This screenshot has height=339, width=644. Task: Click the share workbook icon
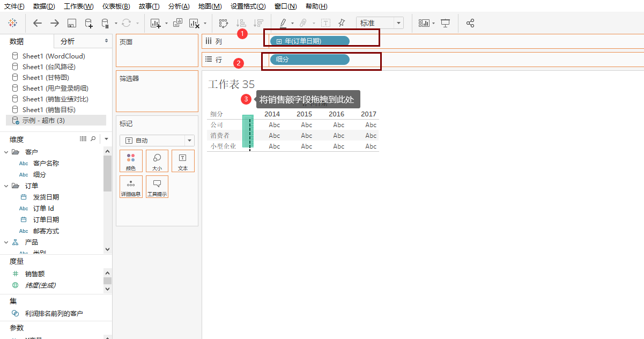point(470,23)
